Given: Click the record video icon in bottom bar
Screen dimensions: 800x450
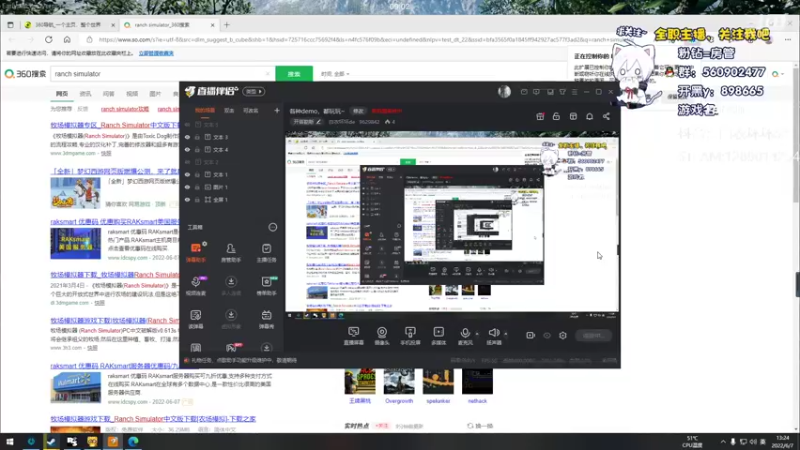Looking at the screenshot, I should (x=531, y=335).
